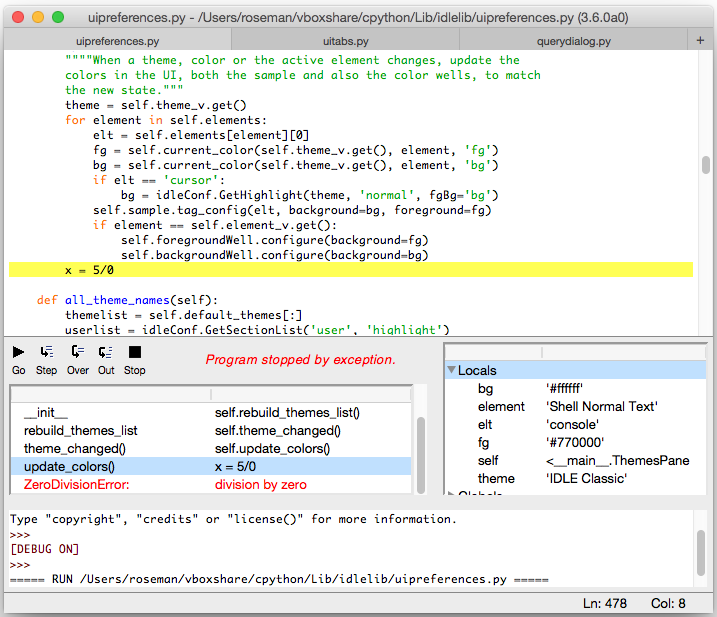Select the __init__ stack frame
The image size is (717, 617).
(x=210, y=413)
